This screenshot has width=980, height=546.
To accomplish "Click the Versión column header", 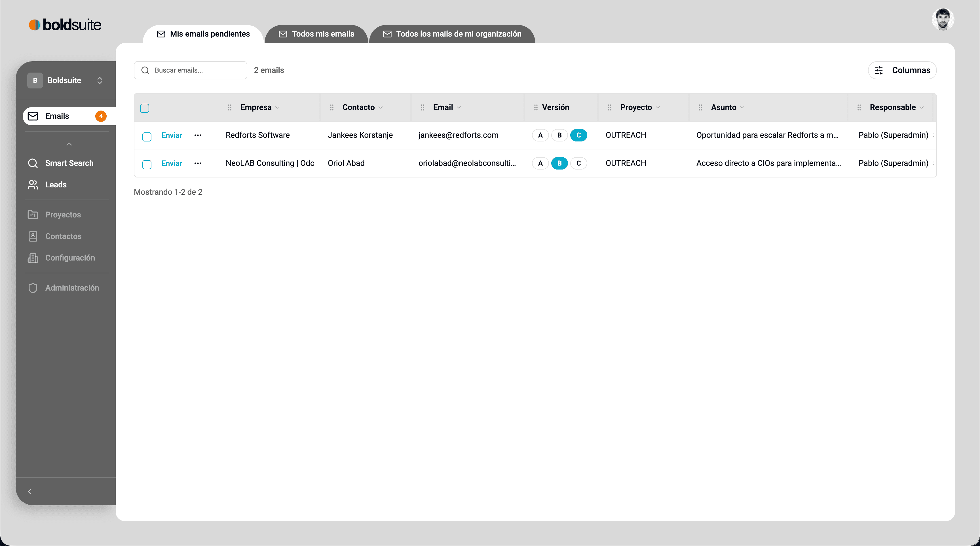I will click(556, 108).
